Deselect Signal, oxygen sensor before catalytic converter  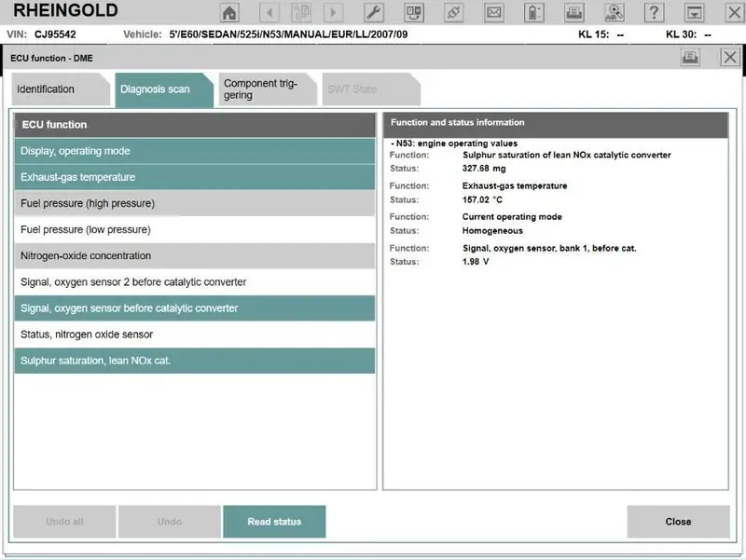195,308
